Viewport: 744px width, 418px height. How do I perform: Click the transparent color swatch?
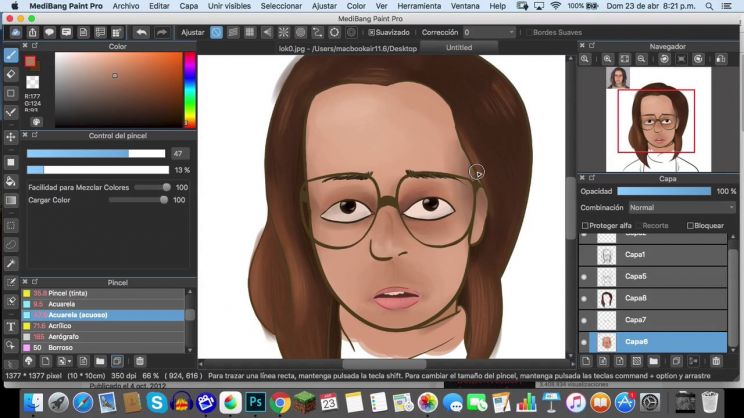coord(32,82)
